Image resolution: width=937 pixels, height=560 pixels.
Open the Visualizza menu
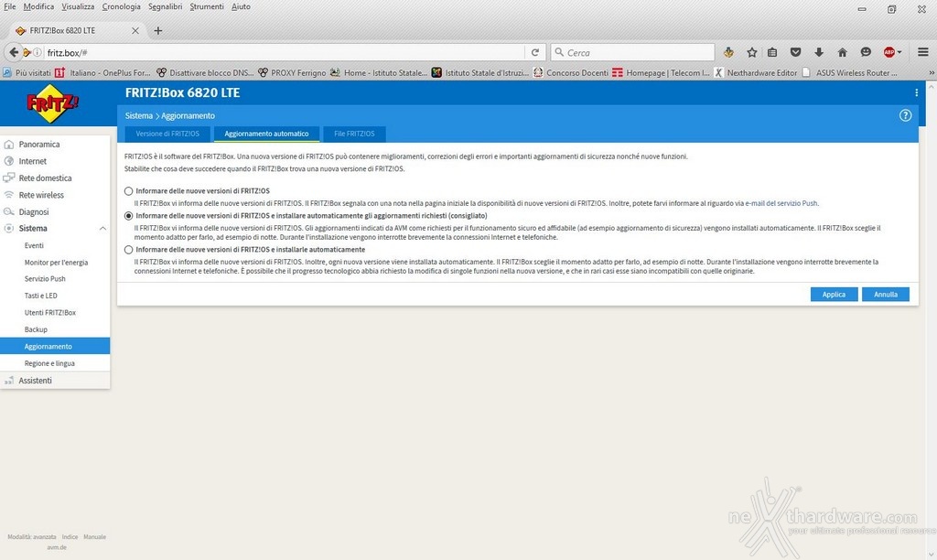coord(78,6)
